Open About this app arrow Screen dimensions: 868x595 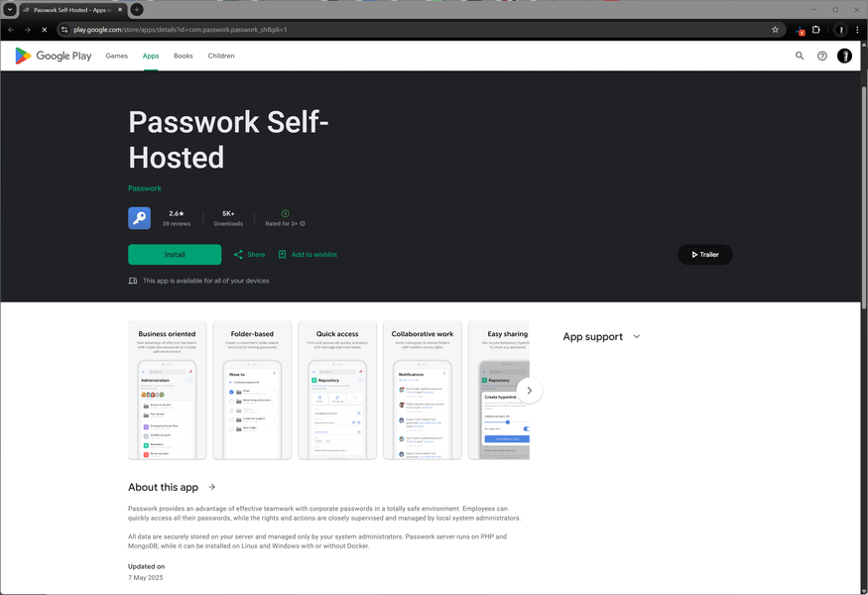211,487
